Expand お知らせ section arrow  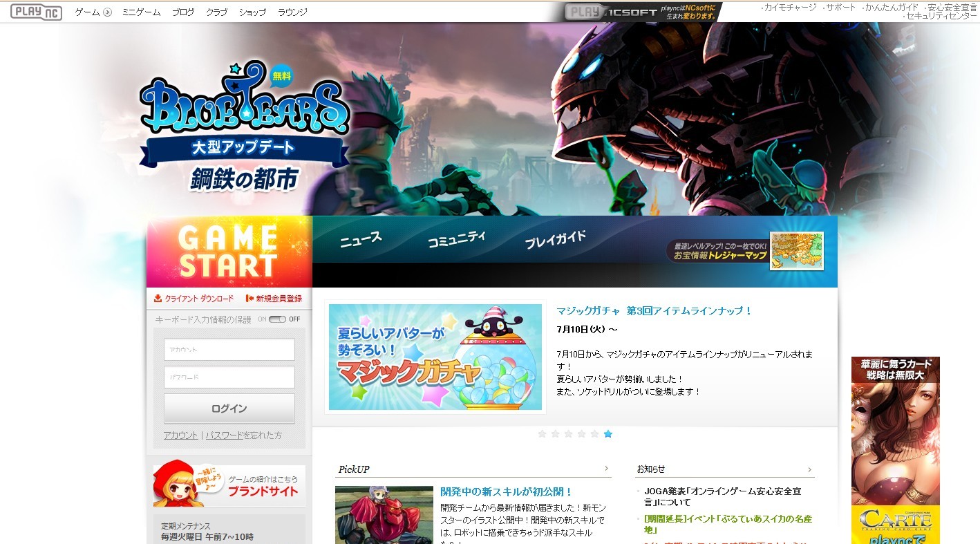pos(809,469)
